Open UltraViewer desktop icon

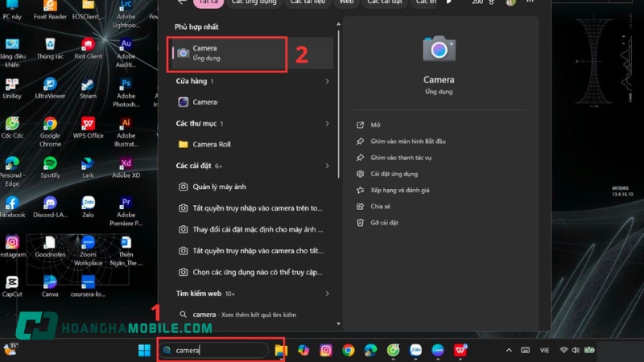click(x=50, y=88)
